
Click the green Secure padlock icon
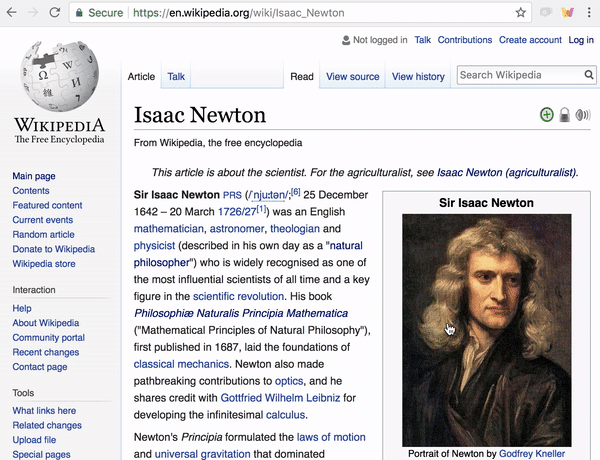(x=79, y=13)
